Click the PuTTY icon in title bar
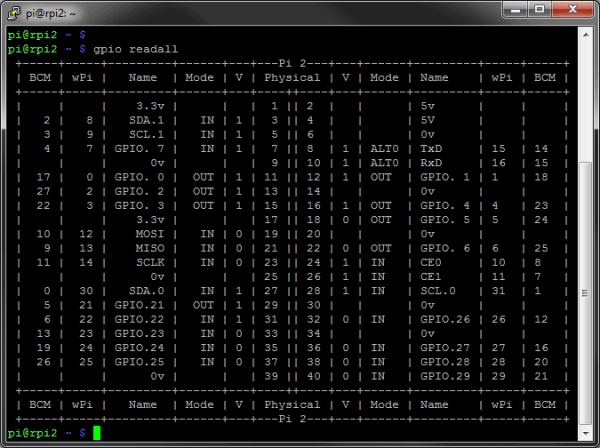 tap(14, 13)
